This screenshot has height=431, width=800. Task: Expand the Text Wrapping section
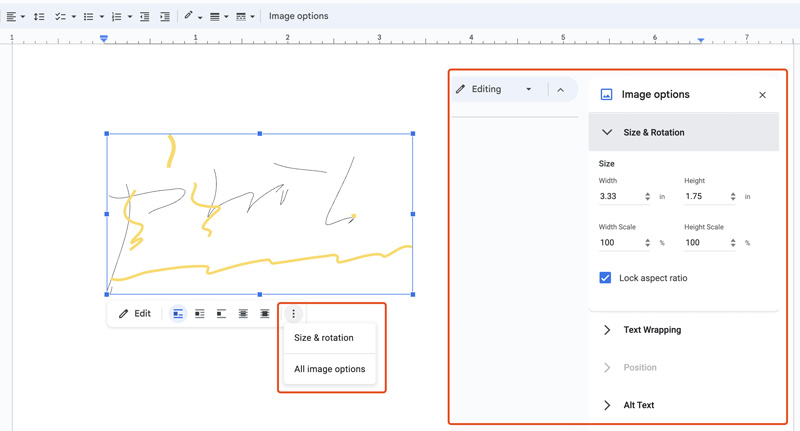652,329
